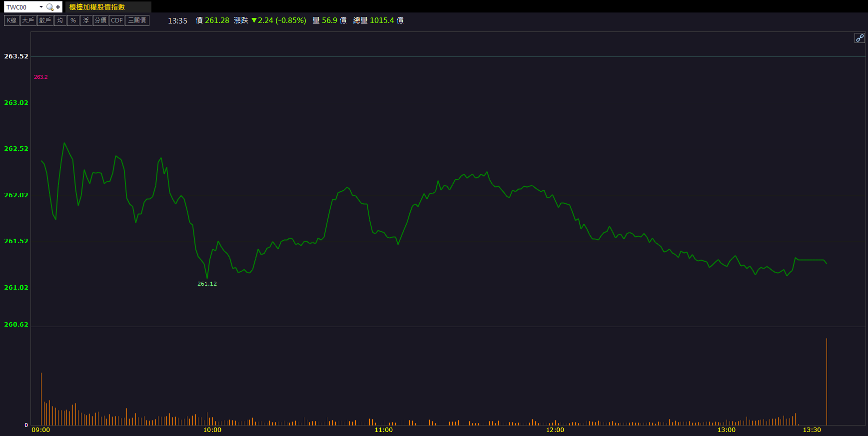Click the 10:00 time axis label
This screenshot has width=868, height=436.
(212, 430)
